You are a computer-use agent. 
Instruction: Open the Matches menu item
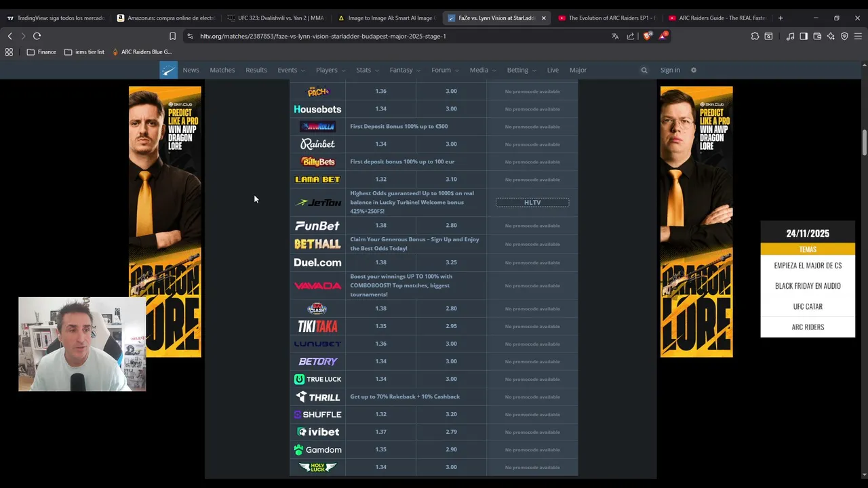click(x=222, y=70)
